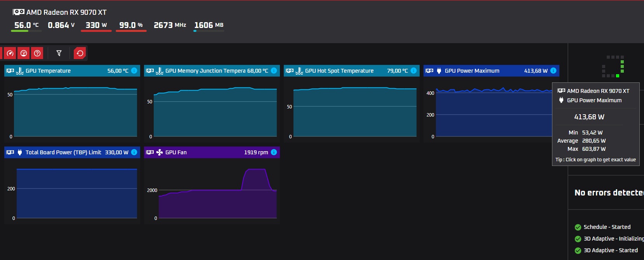Click 'No errors detected' status text
Viewport: 644px width, 260px height.
coord(609,193)
